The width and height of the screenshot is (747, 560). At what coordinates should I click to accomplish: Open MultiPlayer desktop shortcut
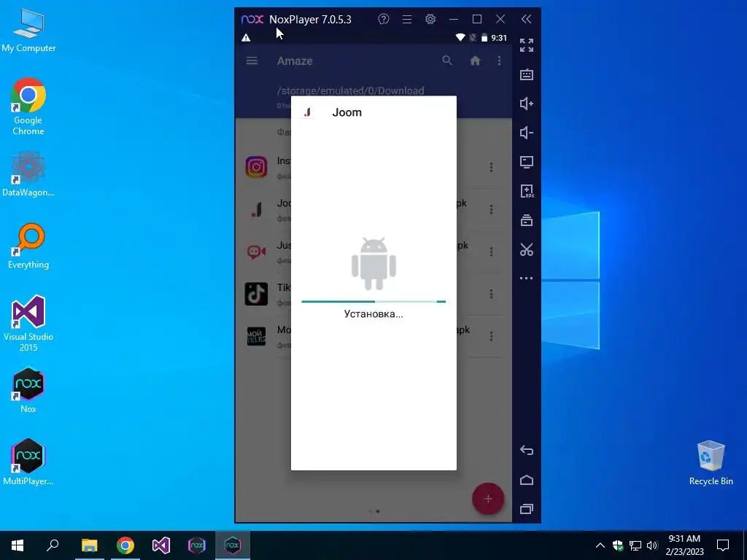click(28, 462)
